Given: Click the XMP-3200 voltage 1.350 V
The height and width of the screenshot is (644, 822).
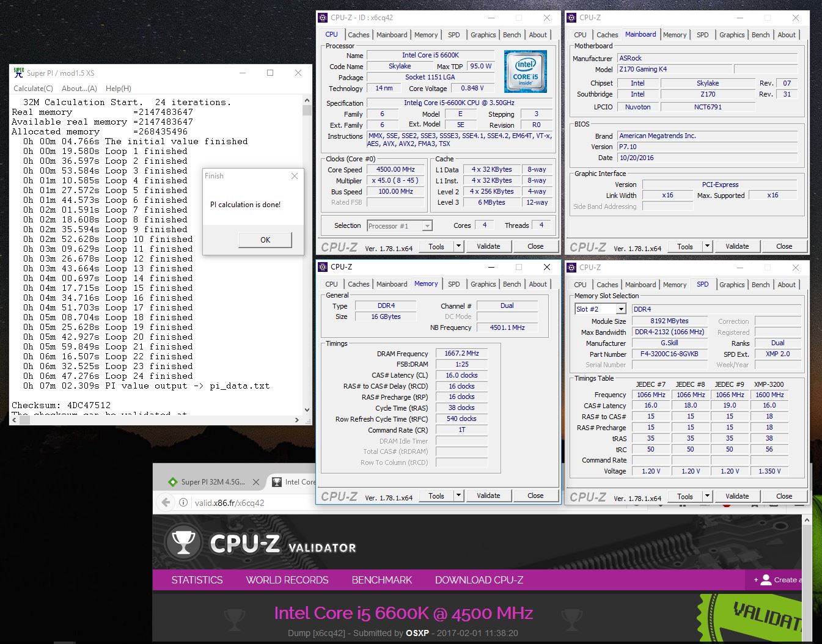Looking at the screenshot, I should pos(769,471).
